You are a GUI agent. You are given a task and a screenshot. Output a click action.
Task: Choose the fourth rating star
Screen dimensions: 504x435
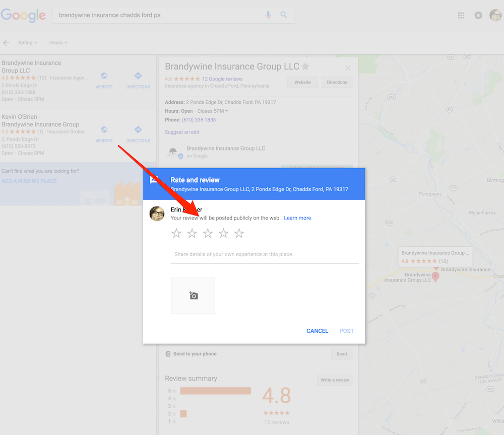click(223, 233)
